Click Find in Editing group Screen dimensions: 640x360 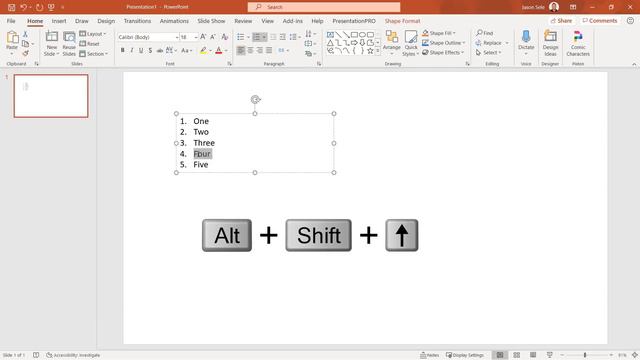pyautogui.click(x=484, y=33)
